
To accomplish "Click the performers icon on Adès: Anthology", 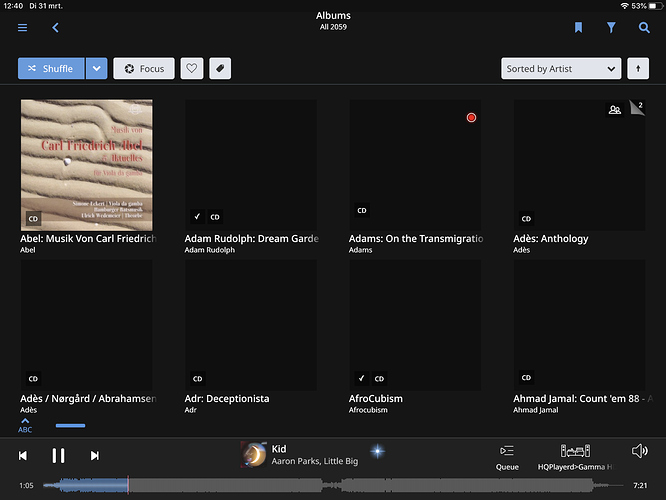I will pos(615,110).
